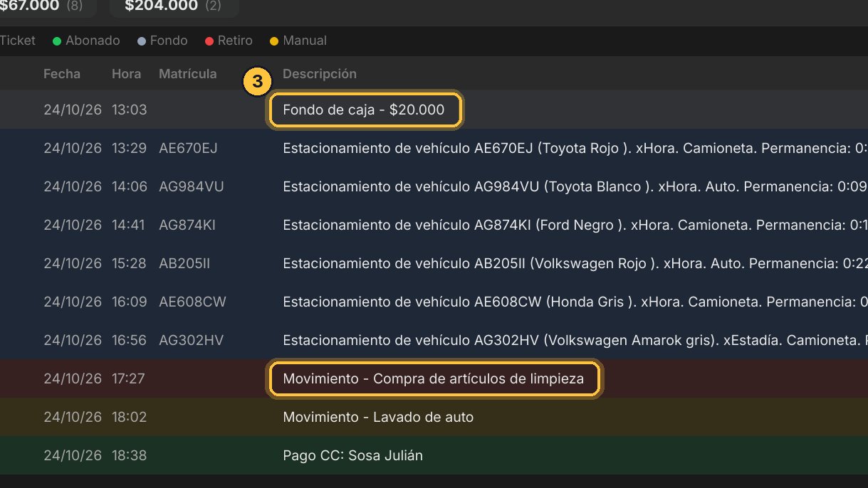The height and width of the screenshot is (488, 868).
Task: Click the 16:56 time cell
Action: (x=129, y=340)
